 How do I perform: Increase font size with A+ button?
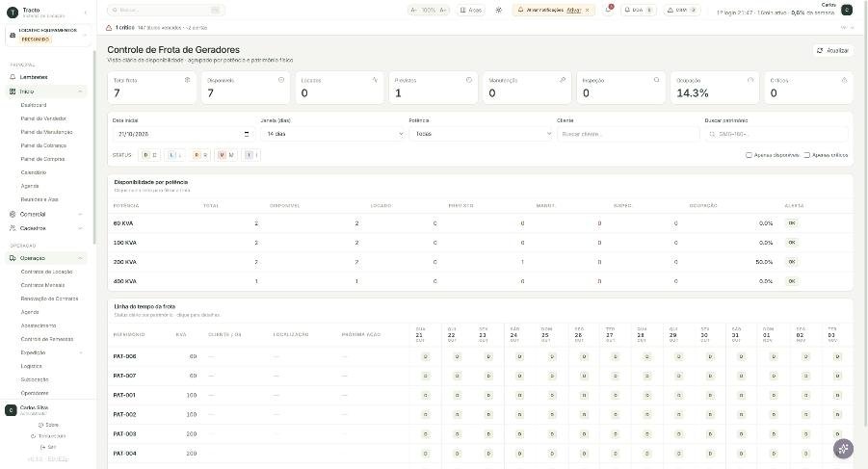(443, 10)
